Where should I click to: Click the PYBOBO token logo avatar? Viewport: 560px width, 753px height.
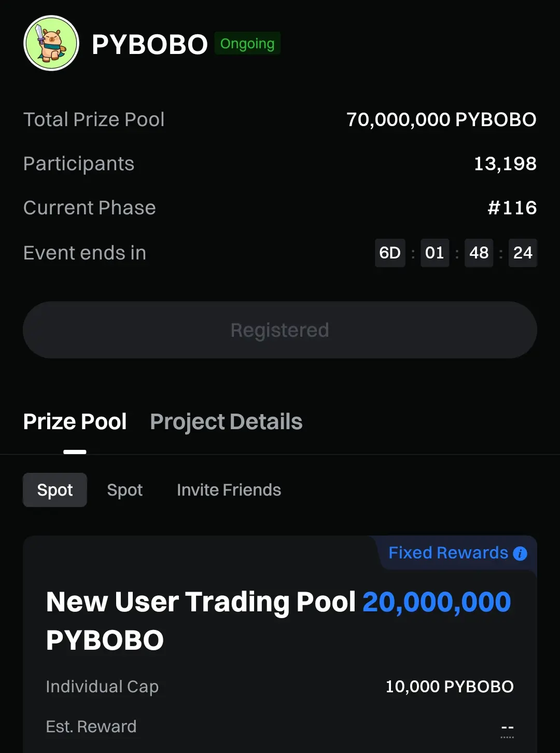coord(51,43)
